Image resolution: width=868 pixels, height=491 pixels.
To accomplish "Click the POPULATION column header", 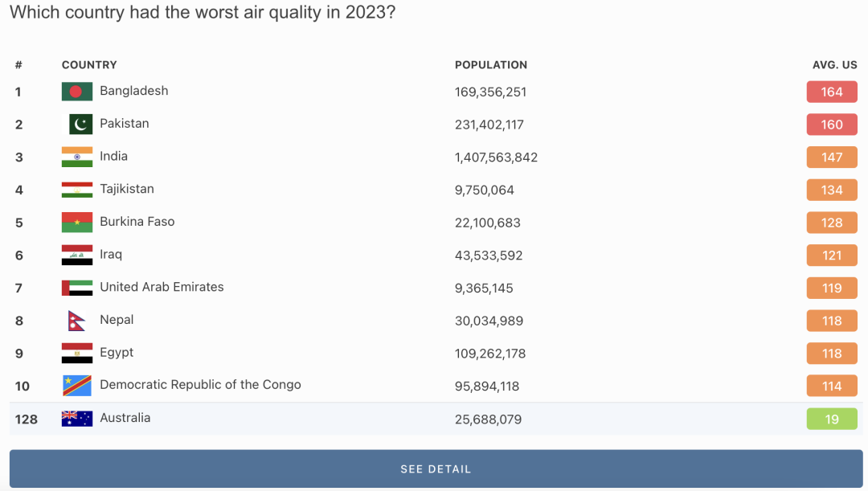I will (x=491, y=65).
